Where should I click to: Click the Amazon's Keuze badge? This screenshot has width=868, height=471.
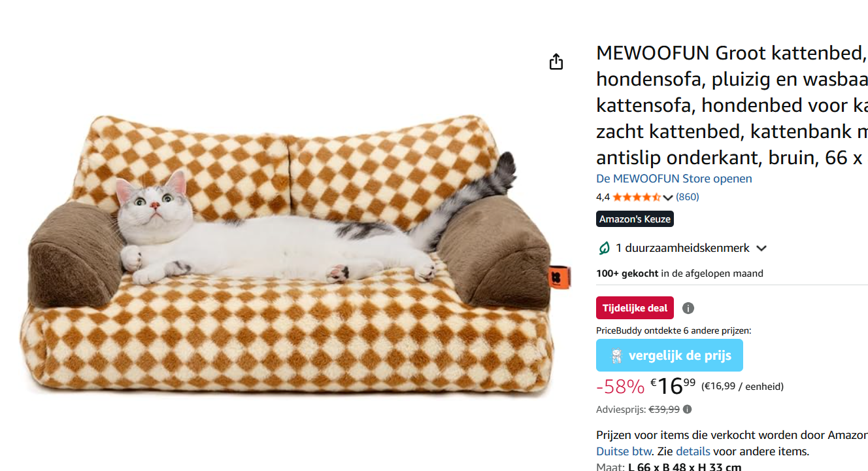pos(635,219)
